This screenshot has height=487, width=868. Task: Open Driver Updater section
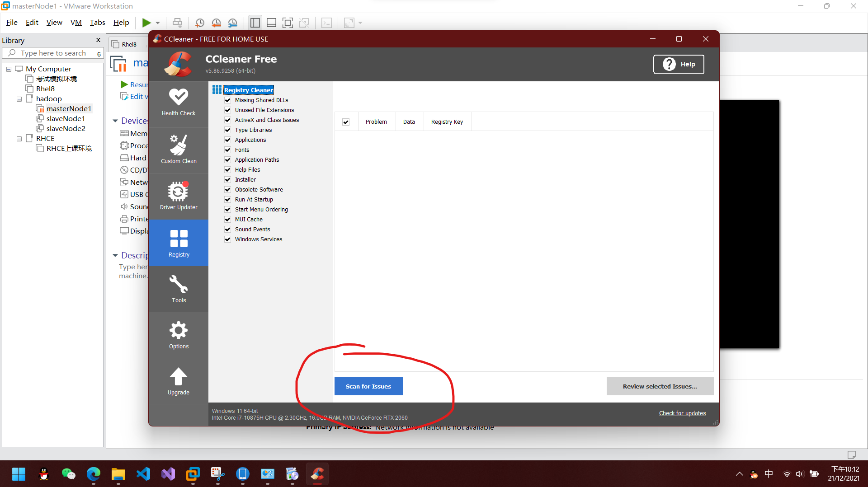pyautogui.click(x=179, y=196)
